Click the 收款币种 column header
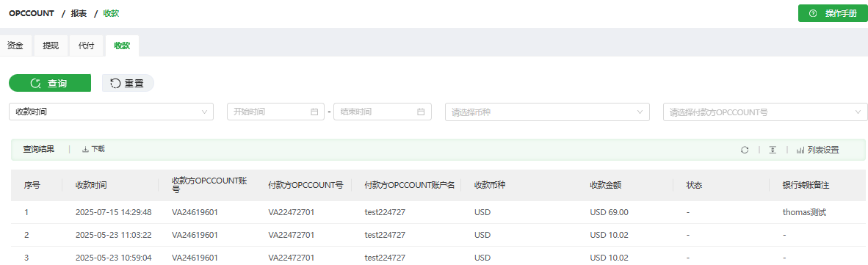The image size is (868, 265). pyautogui.click(x=490, y=185)
